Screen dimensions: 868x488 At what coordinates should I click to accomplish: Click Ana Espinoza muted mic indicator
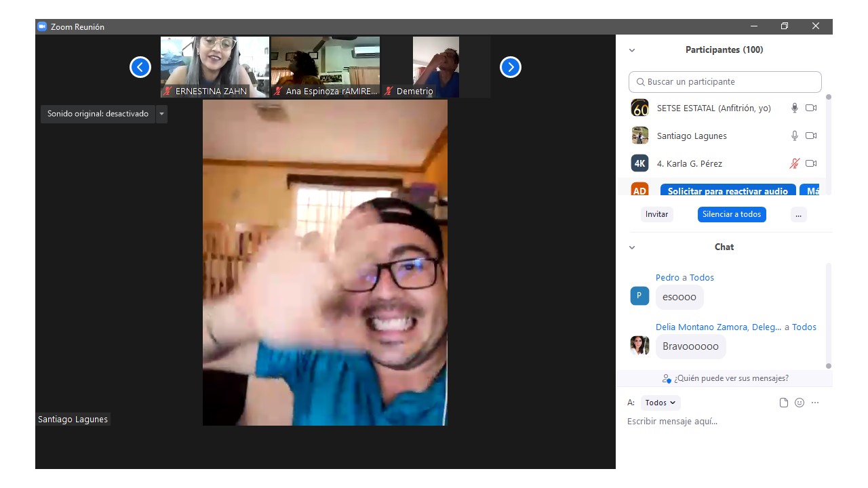click(x=278, y=91)
